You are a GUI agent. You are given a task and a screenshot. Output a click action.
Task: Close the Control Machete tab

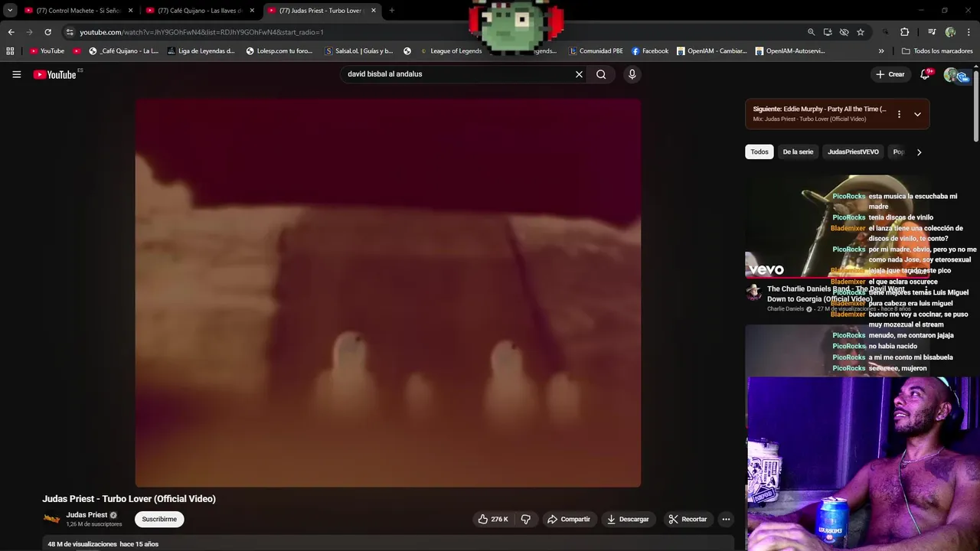(x=130, y=11)
